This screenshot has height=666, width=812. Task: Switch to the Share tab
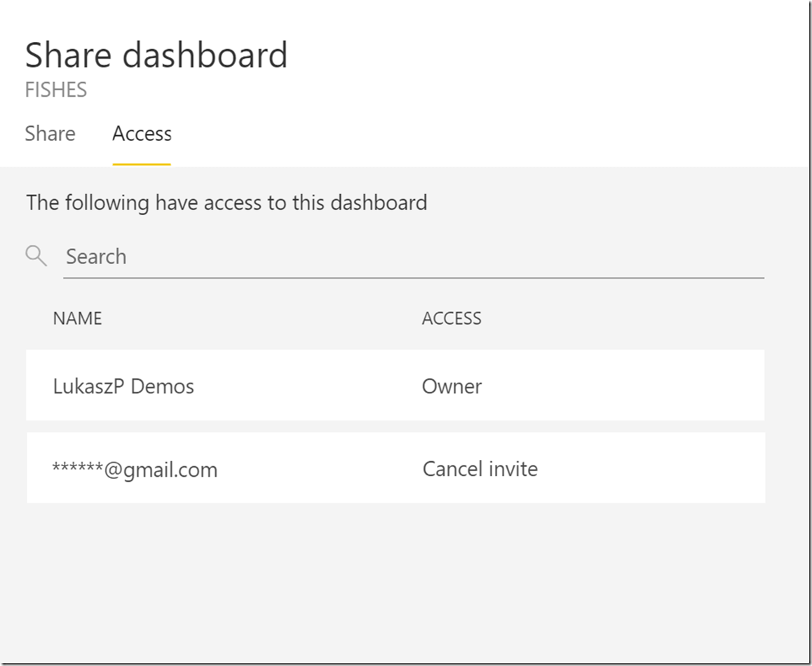[x=50, y=133]
